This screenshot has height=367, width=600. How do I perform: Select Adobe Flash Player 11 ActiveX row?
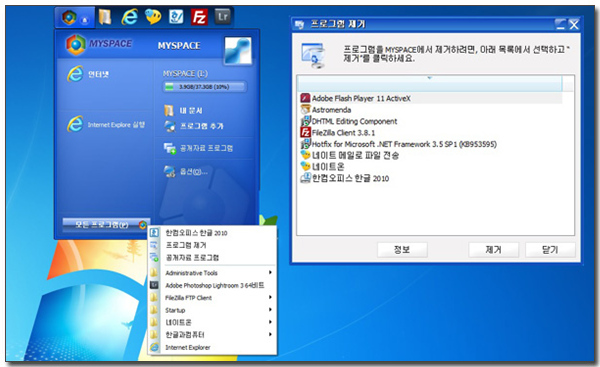coord(431,98)
